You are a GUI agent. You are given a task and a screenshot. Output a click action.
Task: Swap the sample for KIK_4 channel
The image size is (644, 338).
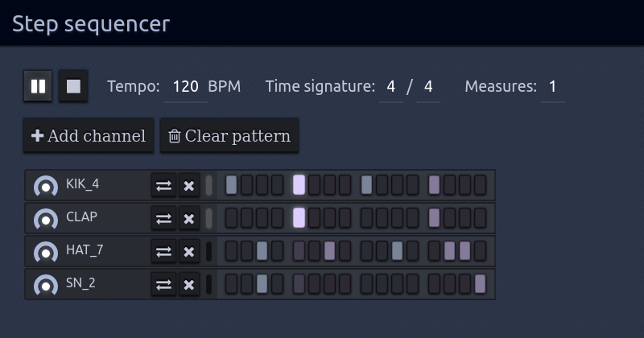point(163,186)
